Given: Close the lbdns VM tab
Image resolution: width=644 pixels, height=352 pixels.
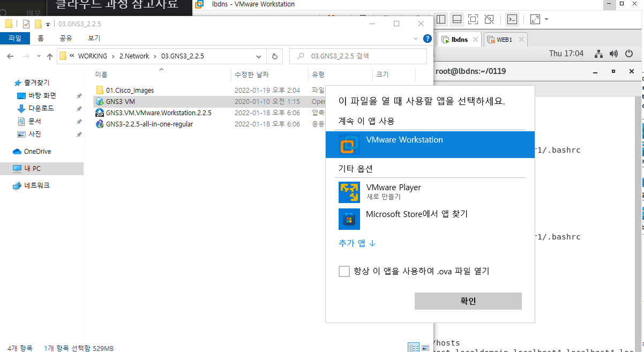Looking at the screenshot, I should [476, 40].
